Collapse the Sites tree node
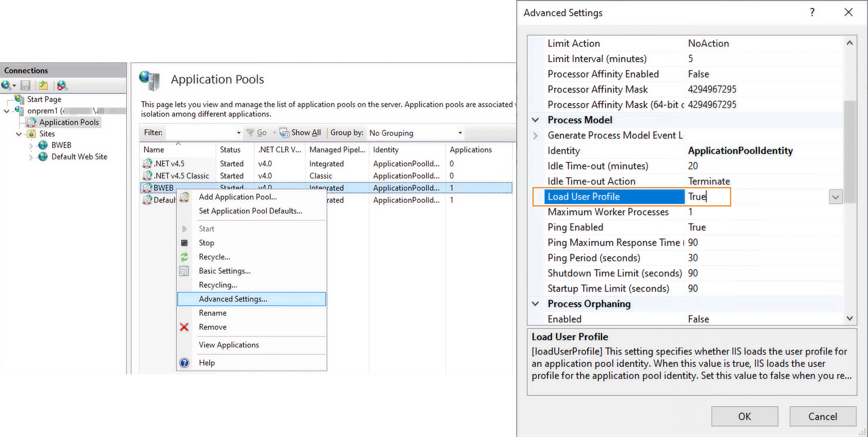 click(x=19, y=134)
